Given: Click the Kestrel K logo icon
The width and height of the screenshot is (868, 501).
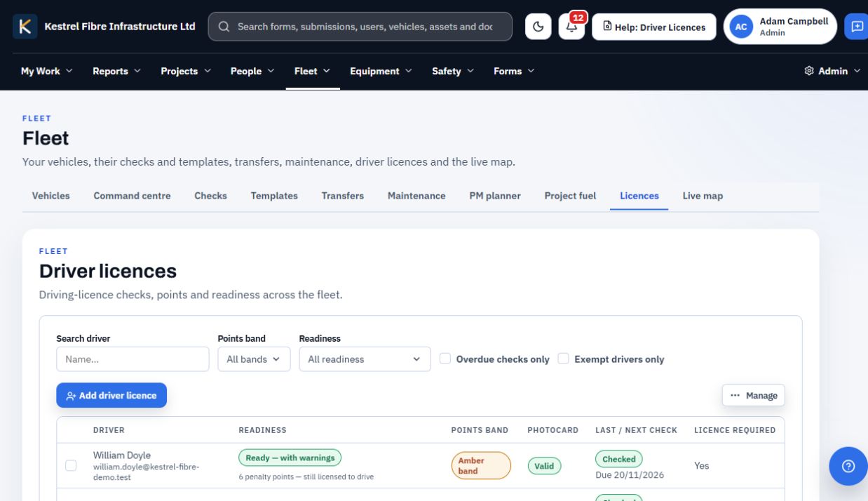Looking at the screenshot, I should click(x=25, y=27).
